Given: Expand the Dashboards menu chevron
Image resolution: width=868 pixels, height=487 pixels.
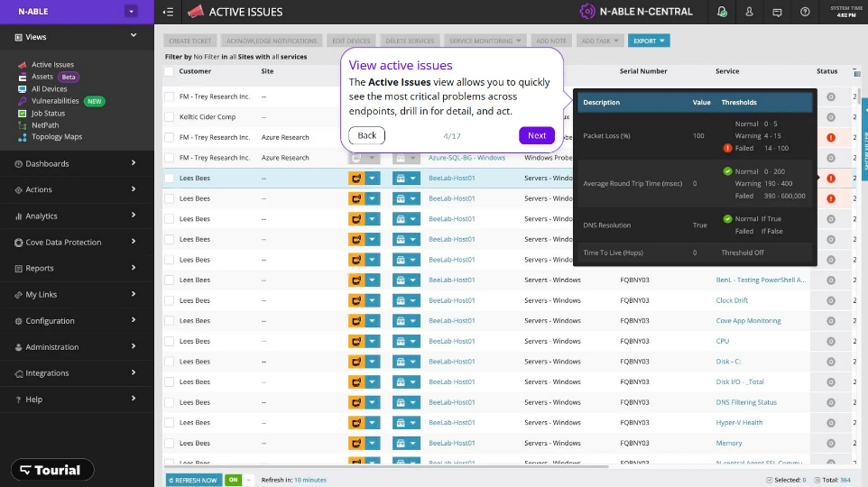Looking at the screenshot, I should 134,162.
